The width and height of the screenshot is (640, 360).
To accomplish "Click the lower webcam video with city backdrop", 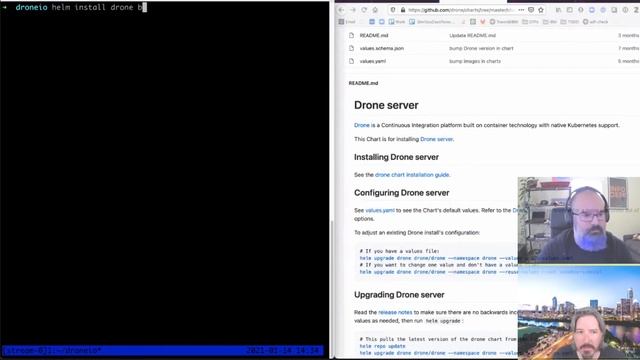I will (x=579, y=313).
